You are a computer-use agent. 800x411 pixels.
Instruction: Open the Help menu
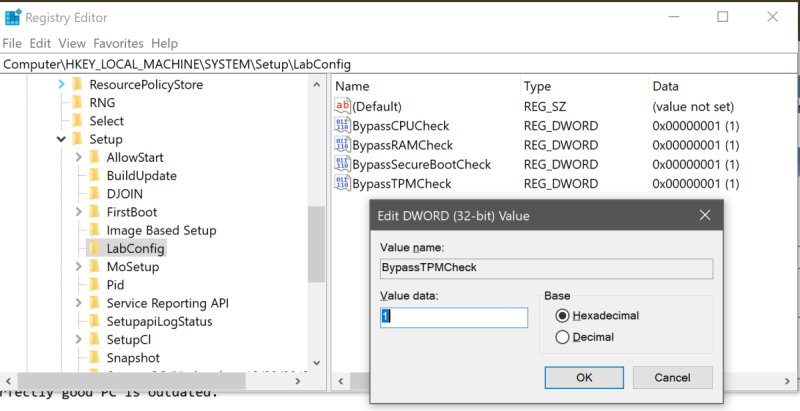[x=164, y=43]
